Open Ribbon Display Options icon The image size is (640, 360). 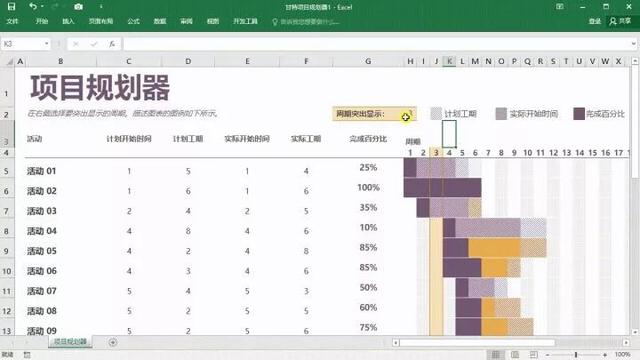click(x=560, y=7)
